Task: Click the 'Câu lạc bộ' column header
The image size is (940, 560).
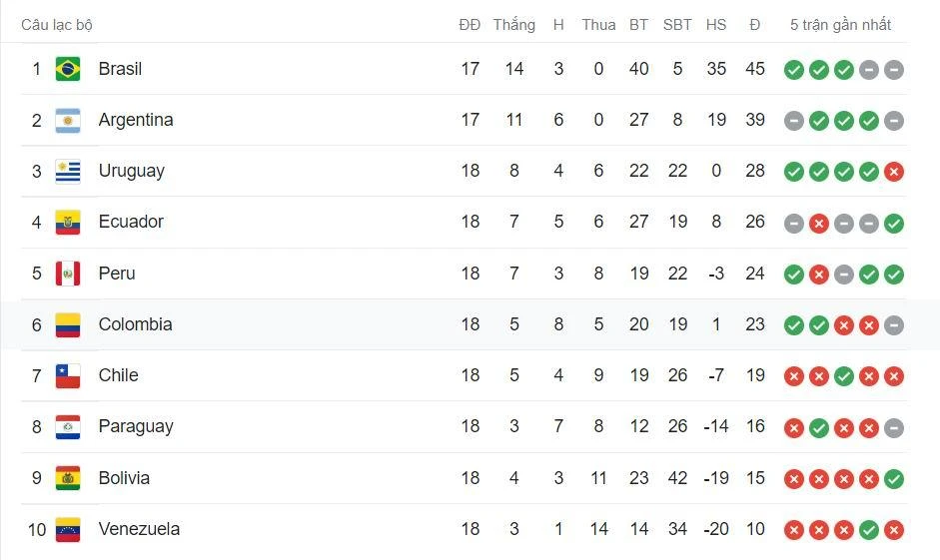Action: 57,25
